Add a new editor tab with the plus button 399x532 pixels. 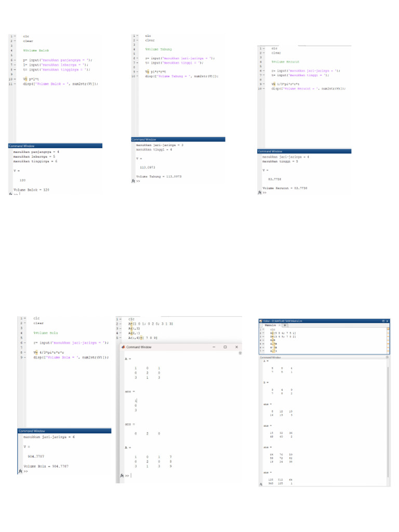(285, 325)
